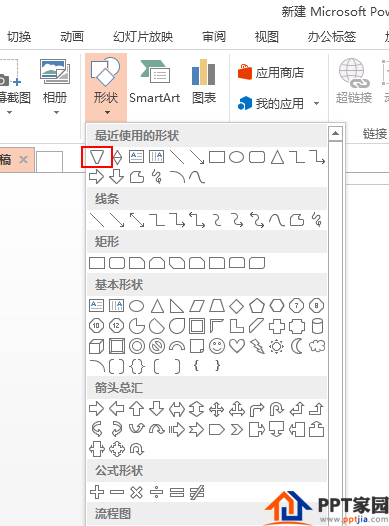Choose the cloud shape

click(x=317, y=346)
